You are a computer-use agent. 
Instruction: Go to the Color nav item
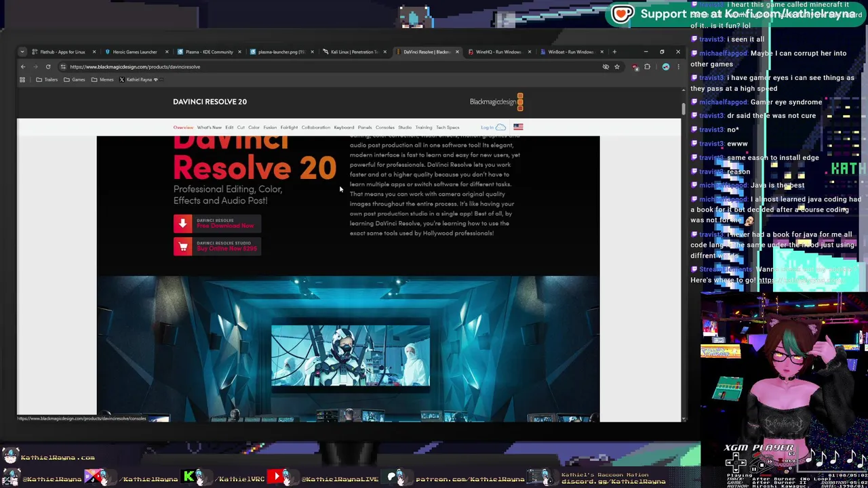254,127
